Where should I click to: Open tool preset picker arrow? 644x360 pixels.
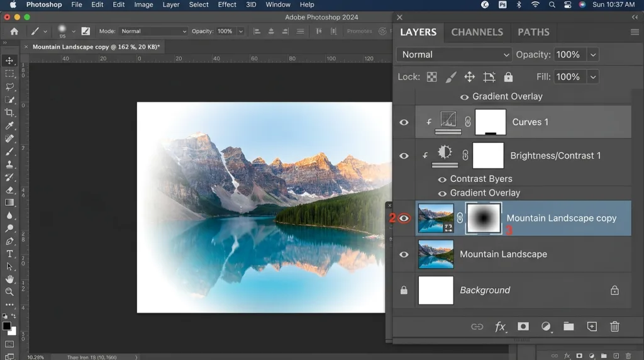point(45,31)
